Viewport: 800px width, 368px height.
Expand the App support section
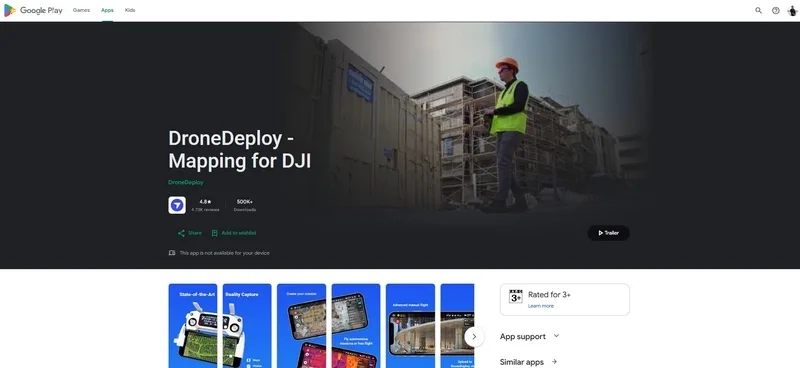(x=556, y=336)
